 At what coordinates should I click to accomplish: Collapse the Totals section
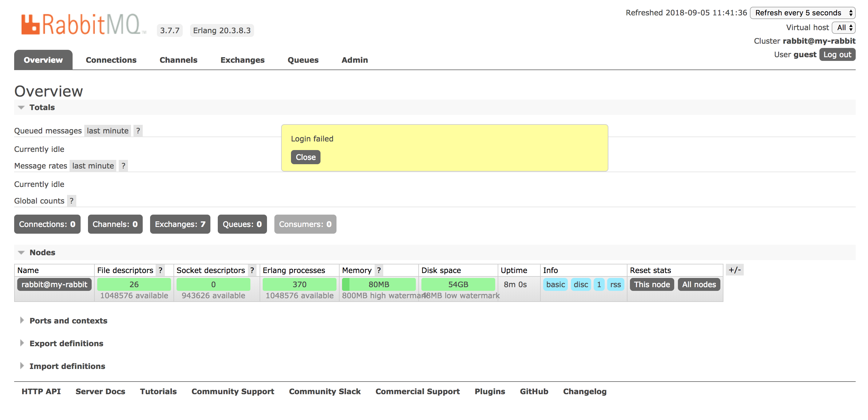coord(42,107)
